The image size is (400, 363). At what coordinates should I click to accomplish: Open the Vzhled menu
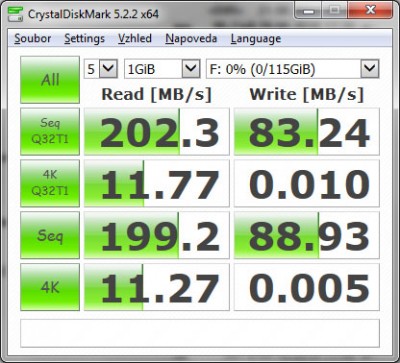pyautogui.click(x=135, y=39)
